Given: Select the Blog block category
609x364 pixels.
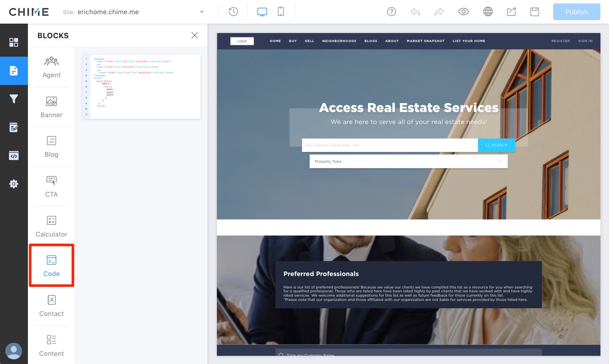Looking at the screenshot, I should tap(52, 147).
